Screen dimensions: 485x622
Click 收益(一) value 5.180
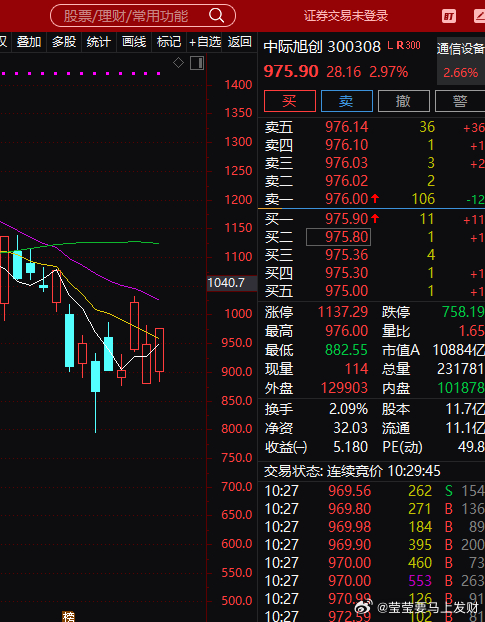[x=351, y=447]
